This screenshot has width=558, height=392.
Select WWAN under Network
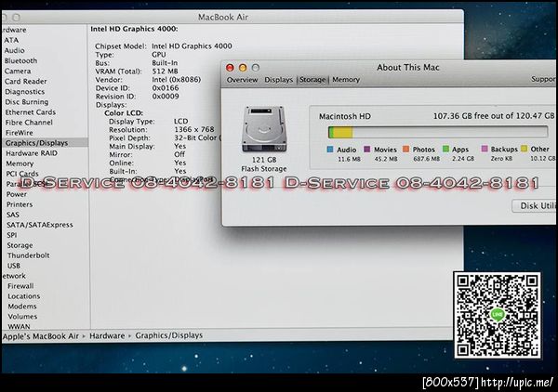(x=20, y=326)
